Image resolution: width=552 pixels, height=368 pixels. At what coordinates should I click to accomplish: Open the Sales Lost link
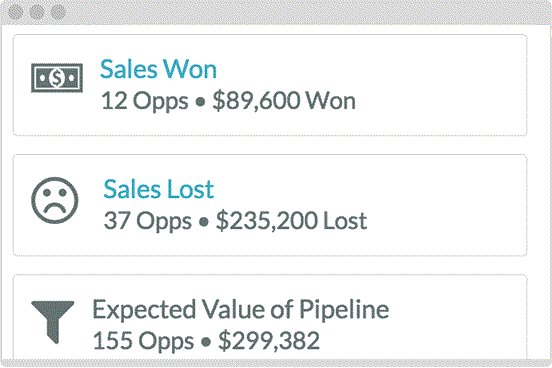159,189
